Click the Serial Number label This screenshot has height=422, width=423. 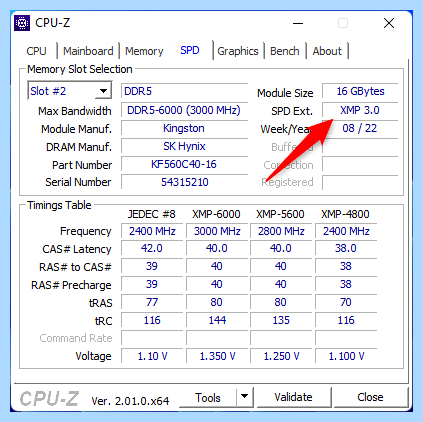[x=78, y=182]
